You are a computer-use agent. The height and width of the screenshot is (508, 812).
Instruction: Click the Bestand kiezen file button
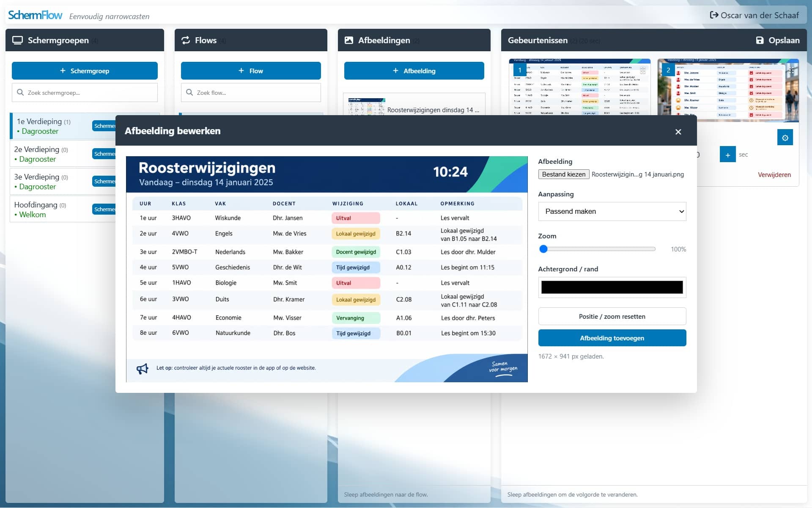[x=564, y=174]
